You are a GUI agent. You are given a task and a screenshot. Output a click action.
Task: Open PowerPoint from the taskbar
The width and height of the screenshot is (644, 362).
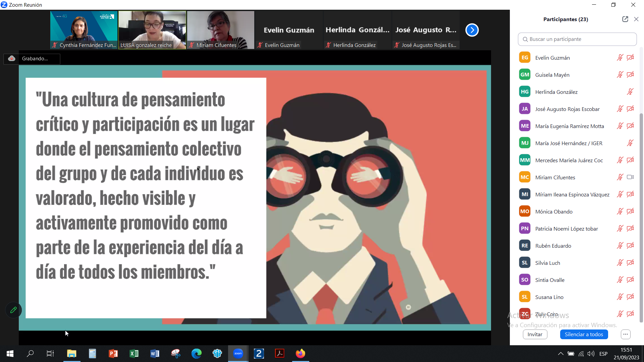tap(113, 353)
